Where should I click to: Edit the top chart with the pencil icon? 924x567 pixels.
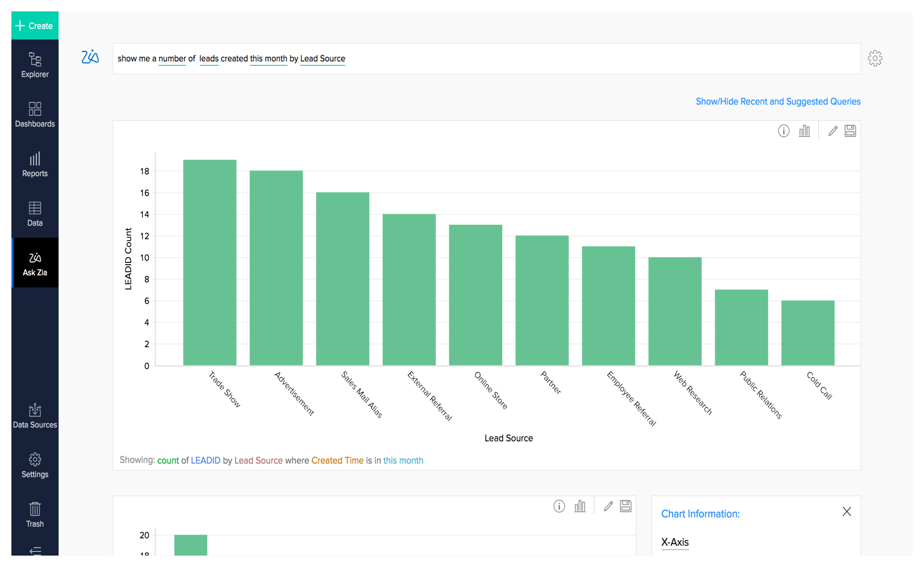click(x=832, y=131)
